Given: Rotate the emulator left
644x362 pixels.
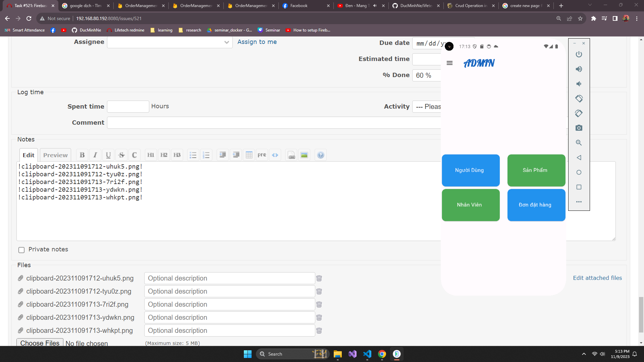Looking at the screenshot, I should tap(579, 99).
